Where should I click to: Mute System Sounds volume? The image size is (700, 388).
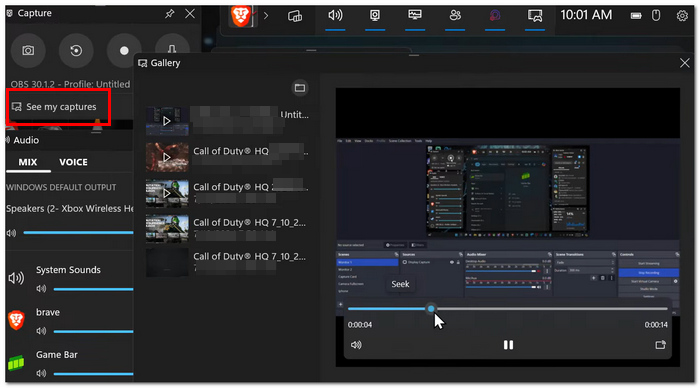pos(41,289)
